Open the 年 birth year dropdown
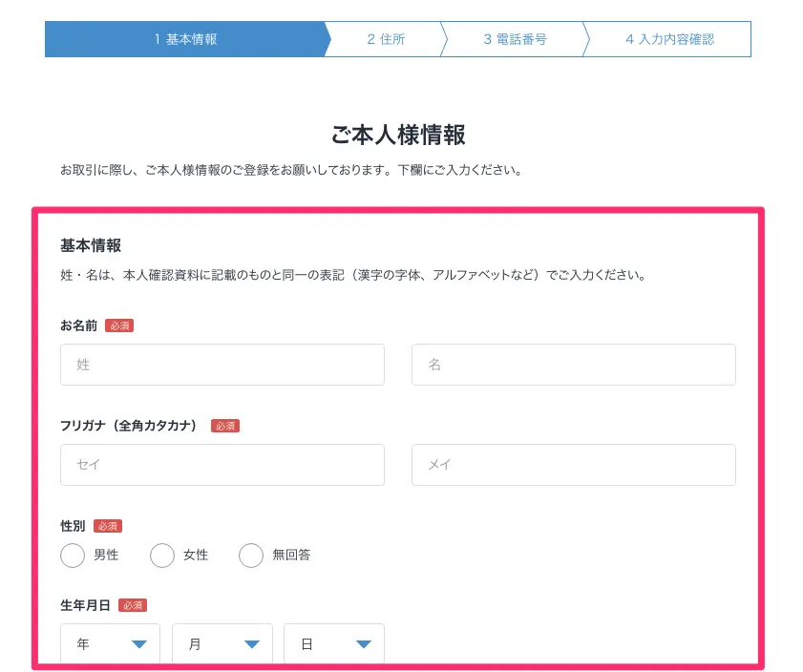 pyautogui.click(x=110, y=643)
